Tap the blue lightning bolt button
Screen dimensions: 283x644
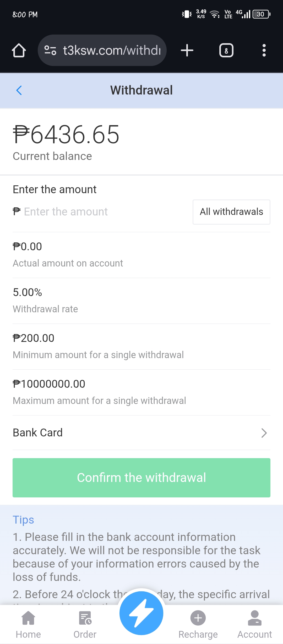tap(141, 613)
